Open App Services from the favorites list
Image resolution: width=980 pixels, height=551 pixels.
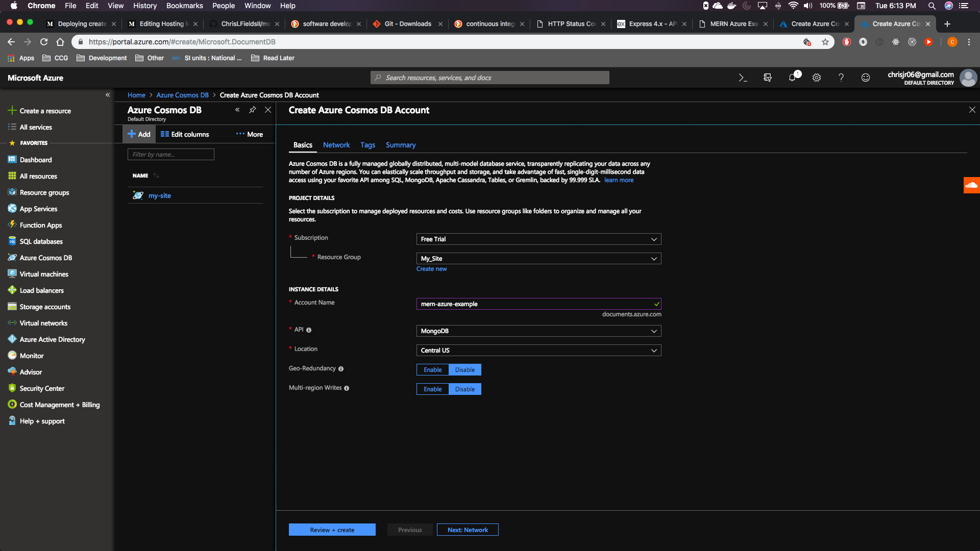(38, 209)
